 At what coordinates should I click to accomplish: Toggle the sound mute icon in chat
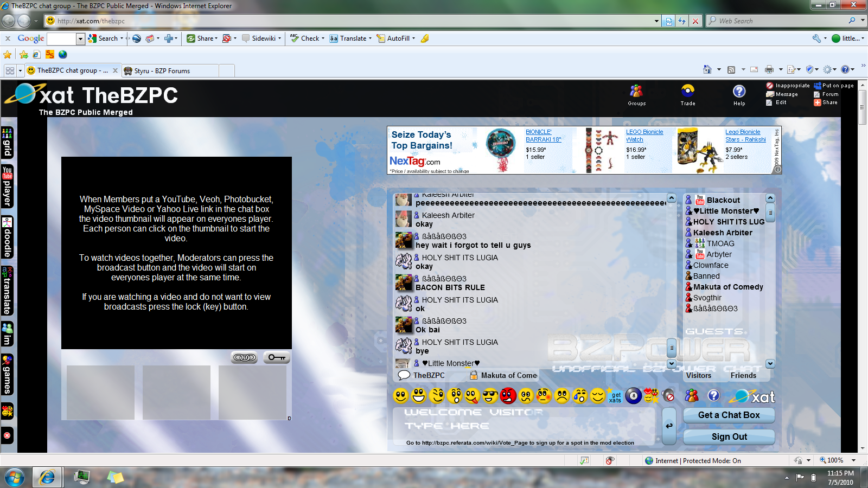pyautogui.click(x=669, y=396)
